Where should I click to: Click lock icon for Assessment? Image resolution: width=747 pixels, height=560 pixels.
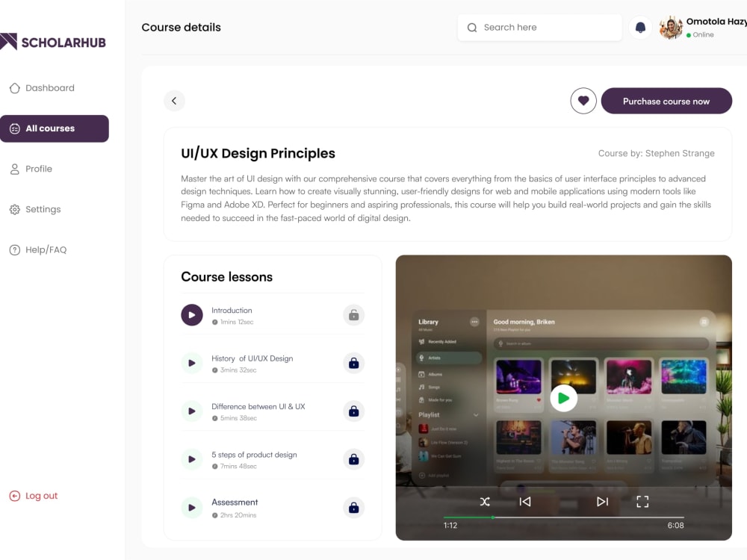[353, 508]
